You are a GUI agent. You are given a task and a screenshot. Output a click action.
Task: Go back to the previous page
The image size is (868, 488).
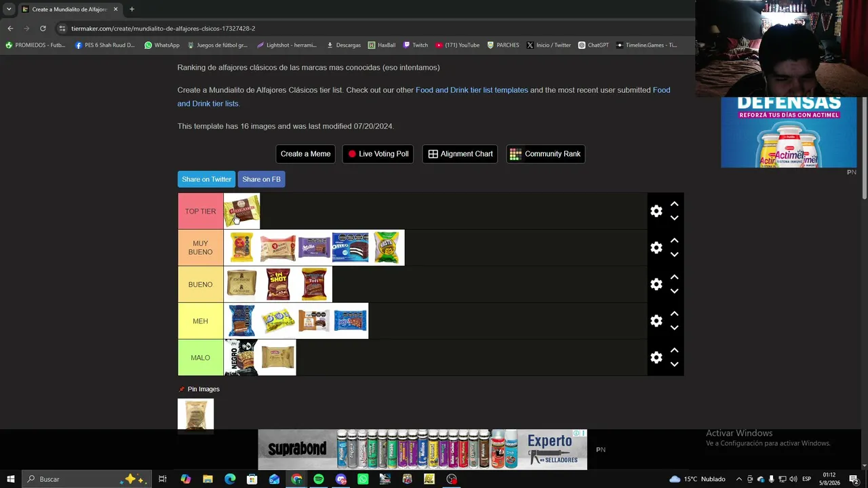(10, 28)
